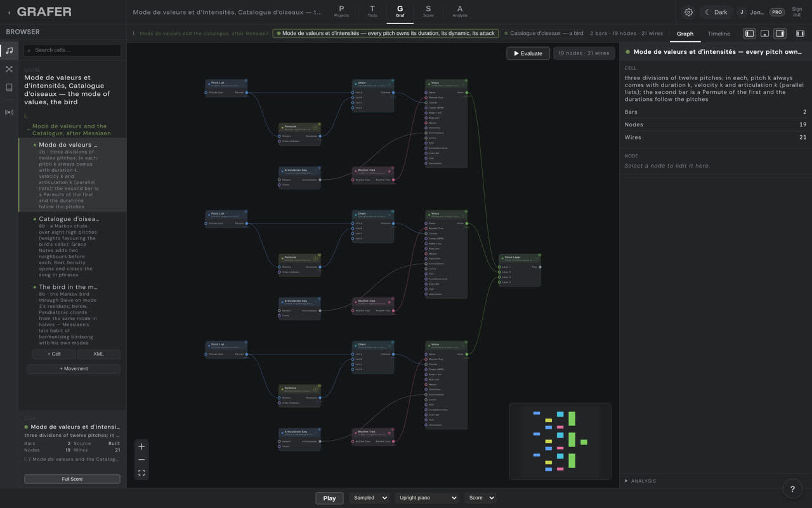The height and width of the screenshot is (508, 812).
Task: Click the Play button
Action: (329, 498)
